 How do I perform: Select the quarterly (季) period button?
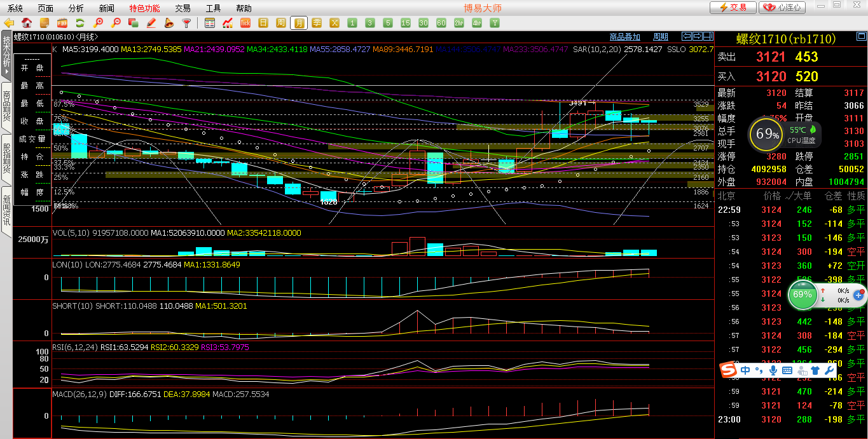pos(317,23)
